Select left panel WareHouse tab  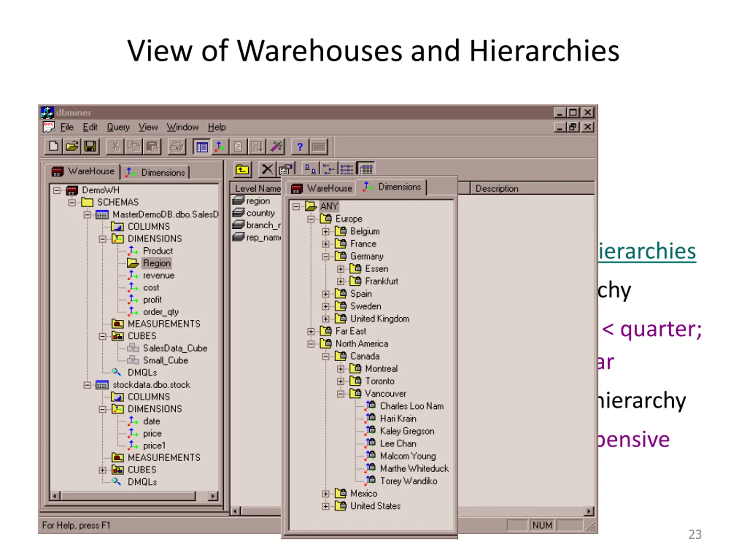pos(83,171)
